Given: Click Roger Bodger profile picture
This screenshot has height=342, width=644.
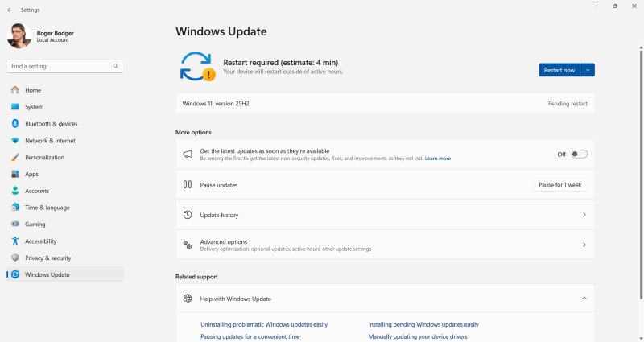Looking at the screenshot, I should click(x=19, y=35).
